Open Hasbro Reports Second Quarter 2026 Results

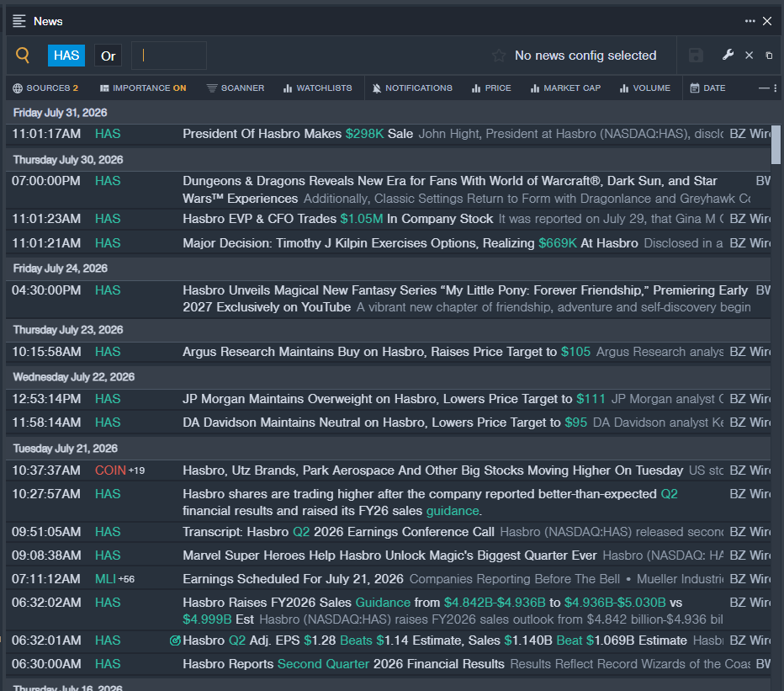click(x=343, y=664)
